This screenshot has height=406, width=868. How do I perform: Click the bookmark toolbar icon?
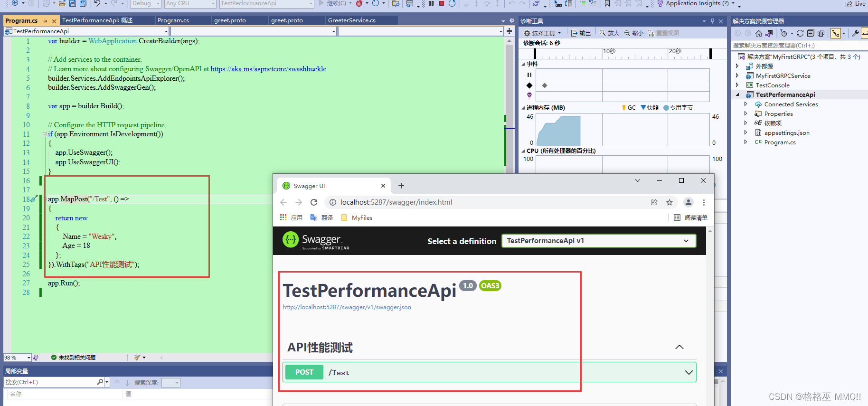(x=607, y=3)
